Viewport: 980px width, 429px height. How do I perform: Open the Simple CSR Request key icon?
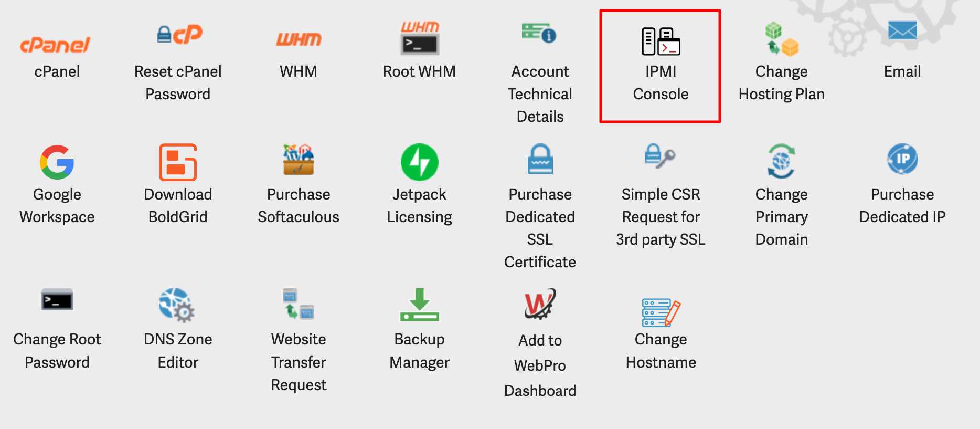click(660, 156)
